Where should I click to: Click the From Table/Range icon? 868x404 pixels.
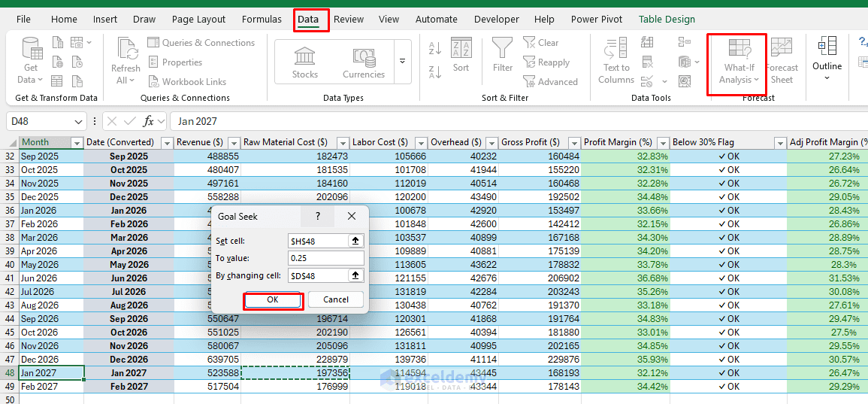57,81
